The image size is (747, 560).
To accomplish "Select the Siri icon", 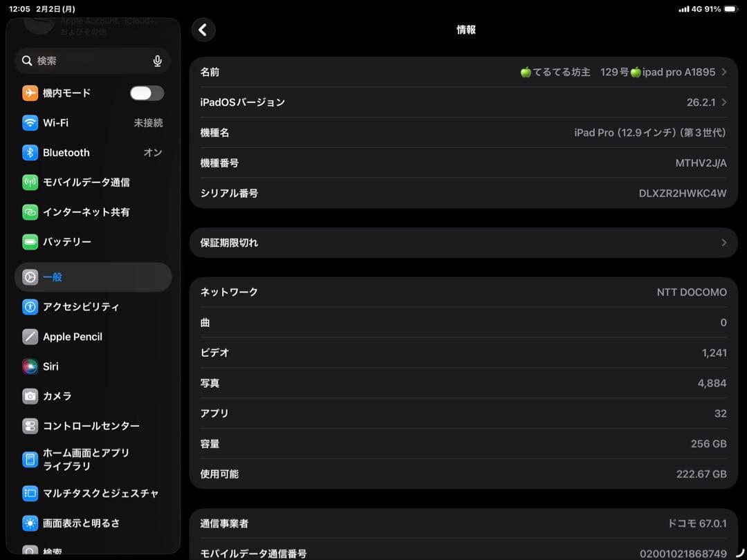I will point(30,366).
